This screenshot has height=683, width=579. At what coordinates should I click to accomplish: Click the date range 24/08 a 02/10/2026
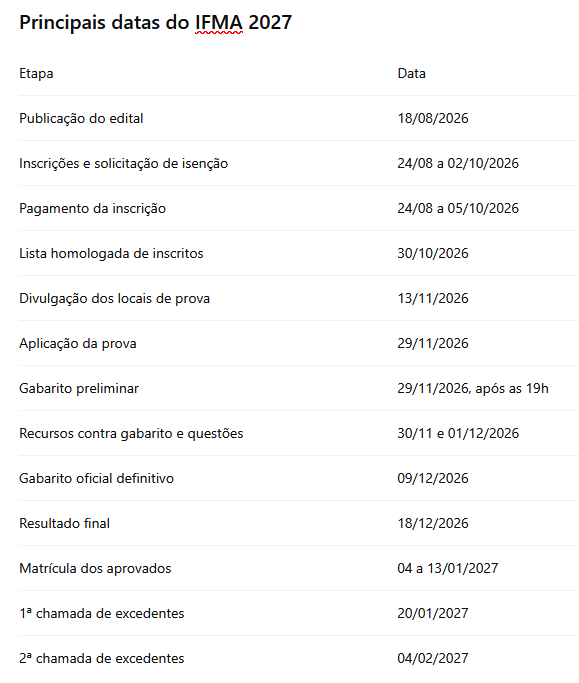point(458,163)
